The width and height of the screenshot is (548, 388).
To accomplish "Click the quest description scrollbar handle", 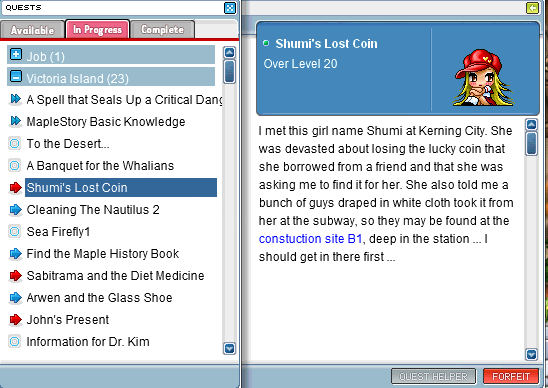I will 531,143.
